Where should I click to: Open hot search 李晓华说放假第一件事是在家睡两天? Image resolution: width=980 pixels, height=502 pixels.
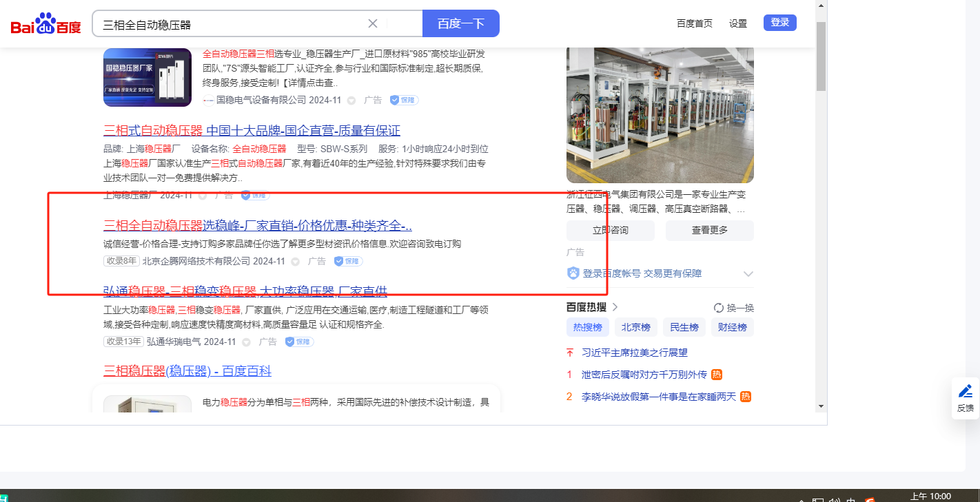(659, 397)
